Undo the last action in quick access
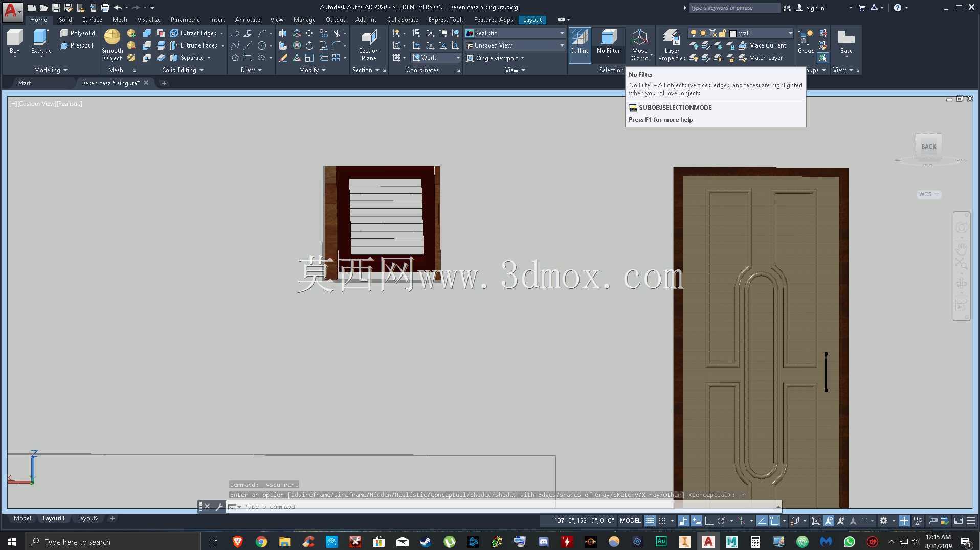 tap(118, 8)
